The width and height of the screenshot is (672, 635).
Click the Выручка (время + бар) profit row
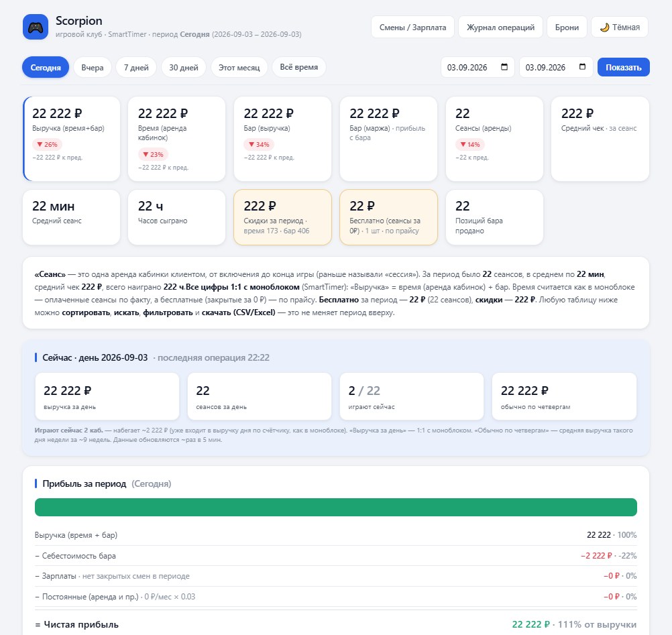[335, 534]
